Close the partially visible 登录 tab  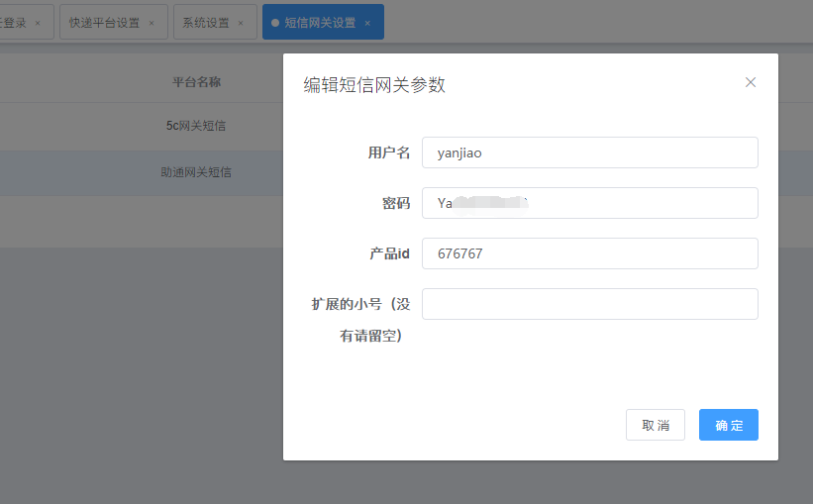point(38,23)
